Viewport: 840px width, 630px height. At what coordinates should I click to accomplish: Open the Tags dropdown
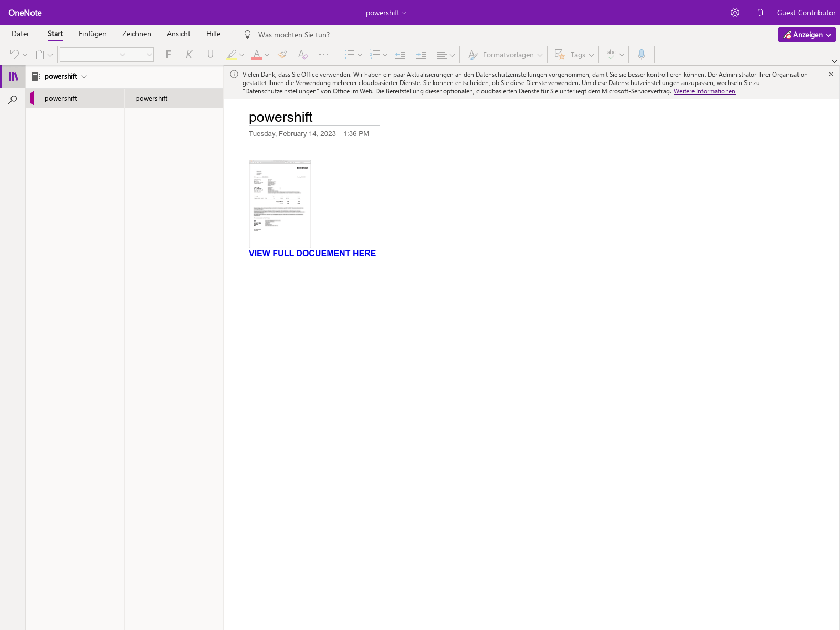click(x=574, y=55)
